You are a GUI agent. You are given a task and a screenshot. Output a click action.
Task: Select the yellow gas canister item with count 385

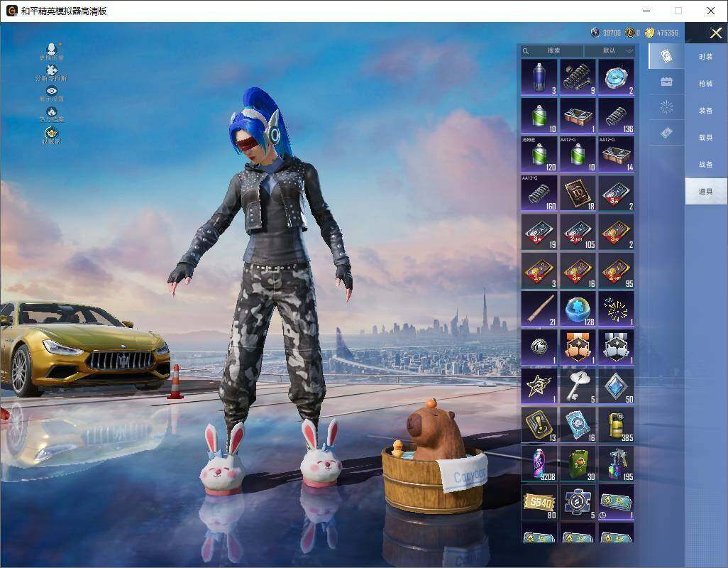[x=616, y=425]
